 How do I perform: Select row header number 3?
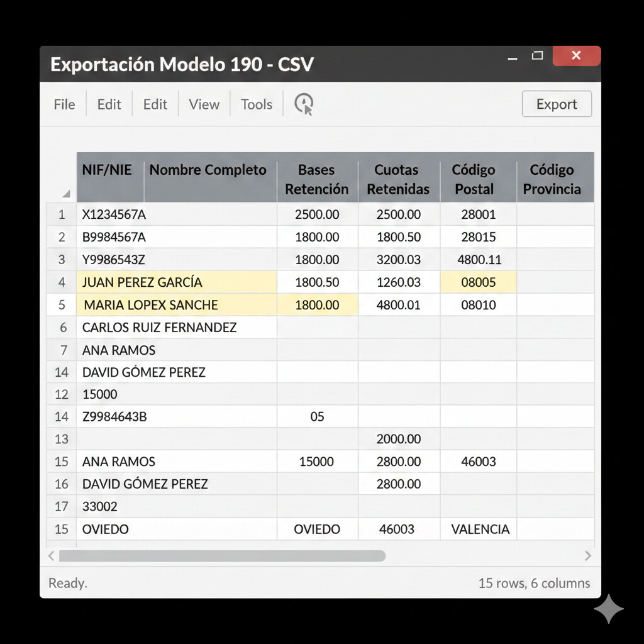(x=62, y=260)
